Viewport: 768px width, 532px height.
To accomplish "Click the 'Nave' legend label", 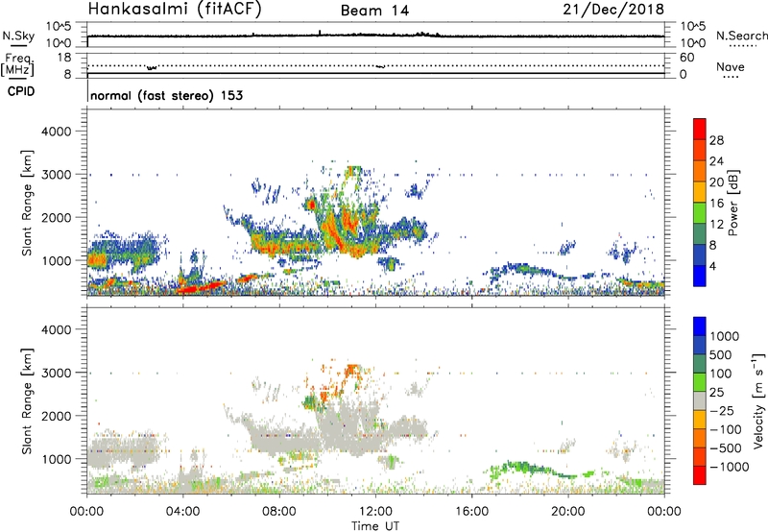I will pyautogui.click(x=731, y=66).
